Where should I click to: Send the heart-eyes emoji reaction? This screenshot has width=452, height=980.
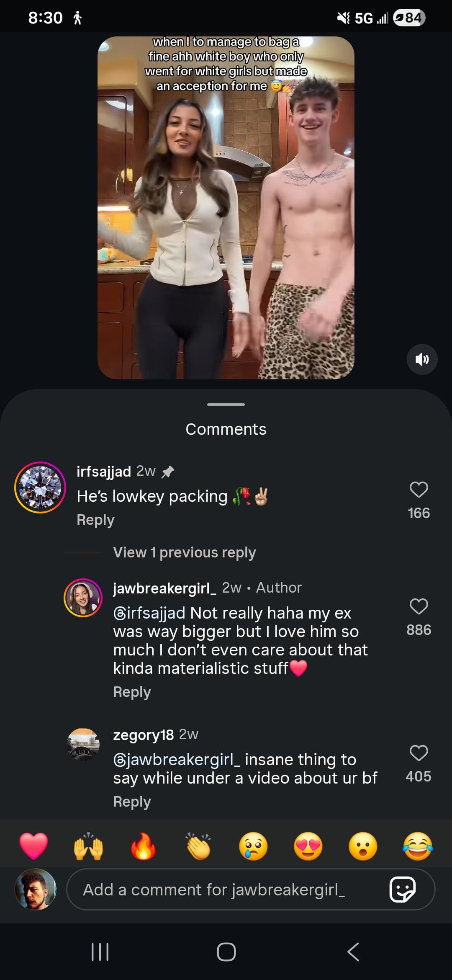click(308, 846)
